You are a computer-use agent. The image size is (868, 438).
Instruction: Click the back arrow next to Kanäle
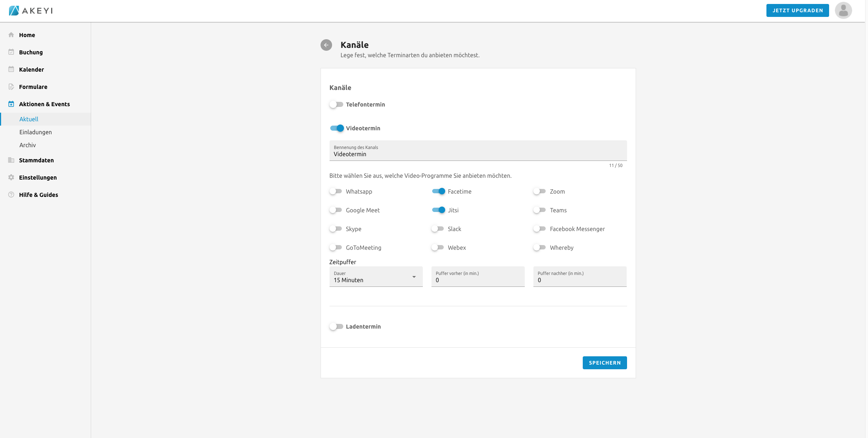click(326, 45)
